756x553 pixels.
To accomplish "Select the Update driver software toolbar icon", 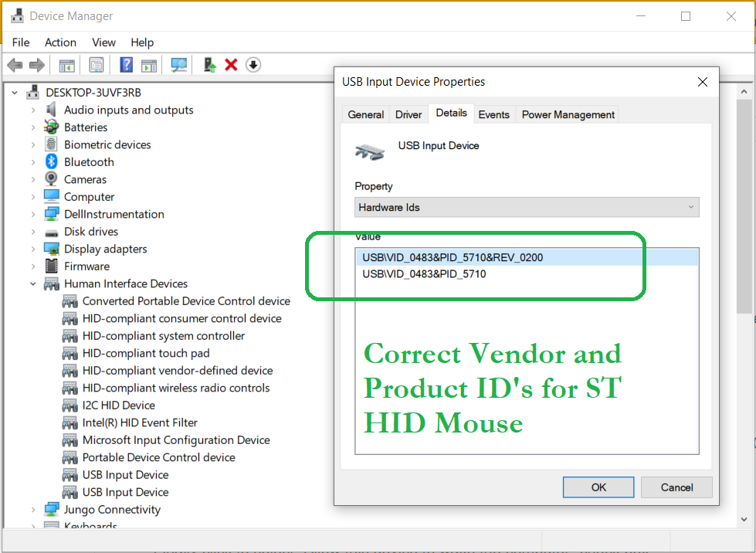I will 208,65.
